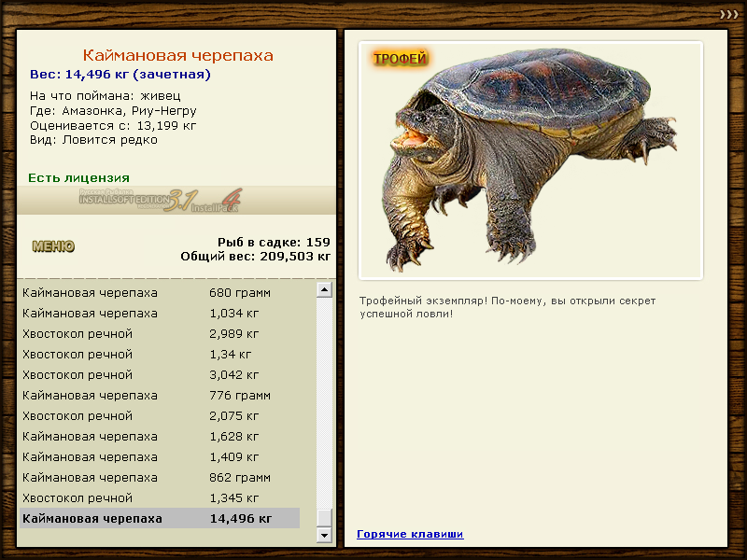The width and height of the screenshot is (747, 560).
Task: Select the Хвостокол речной 2,075 кг entry
Action: (x=159, y=415)
